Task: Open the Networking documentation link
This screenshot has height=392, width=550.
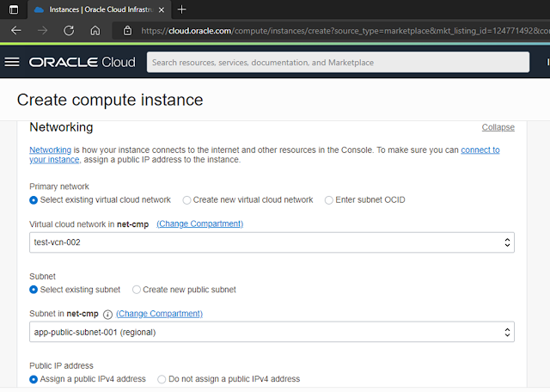Action: [x=50, y=150]
